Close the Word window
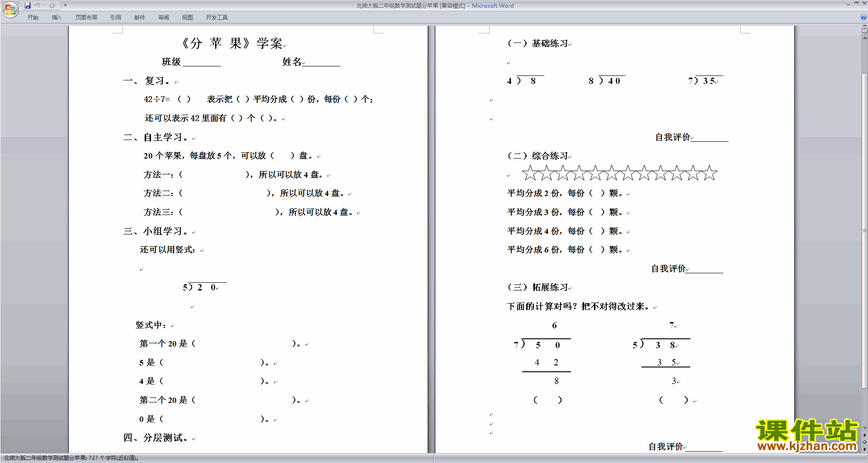The image size is (868, 463). 864,4
